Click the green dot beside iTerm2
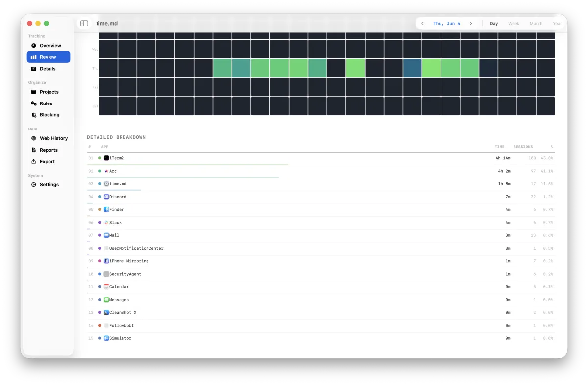The width and height of the screenshot is (588, 385). point(100,158)
